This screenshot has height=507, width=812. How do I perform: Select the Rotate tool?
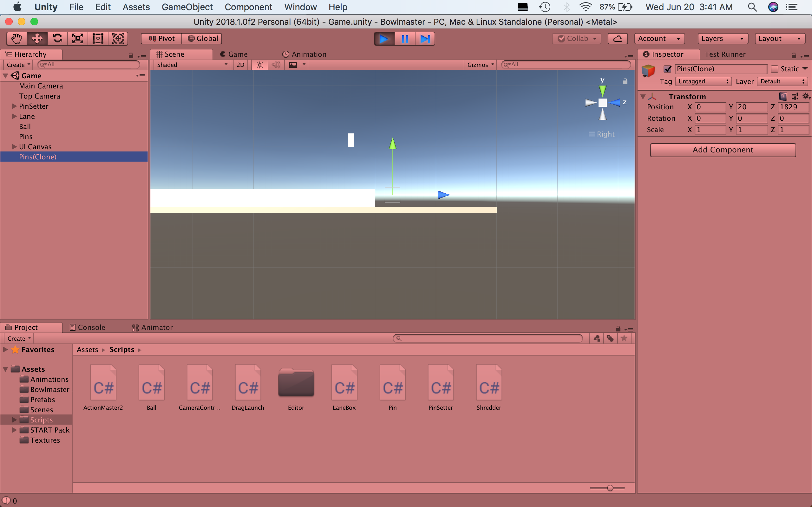click(x=57, y=38)
